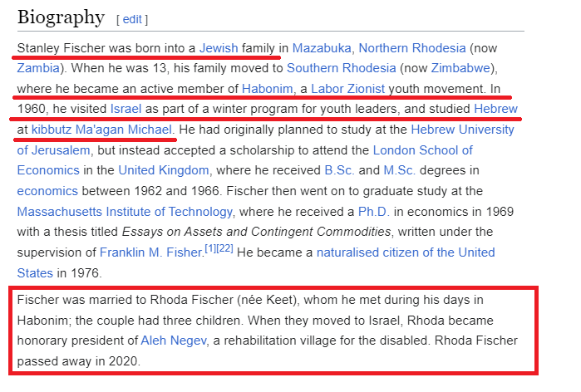Follow the M.Sc. degree link

click(x=401, y=170)
